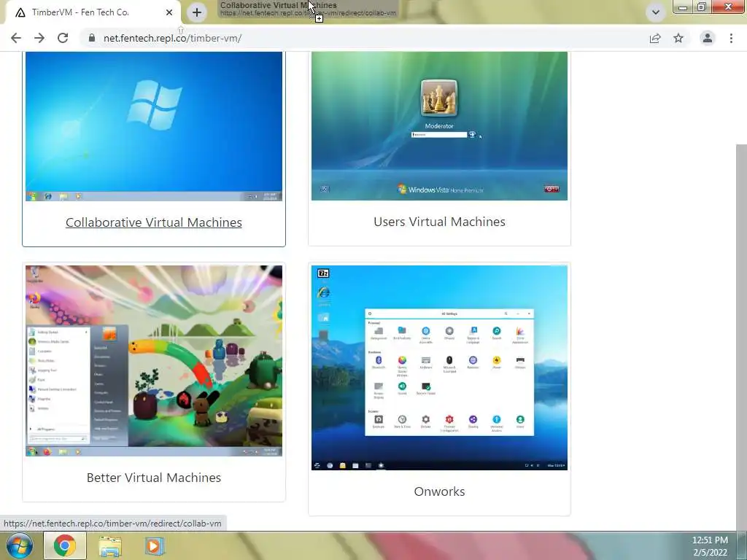Click the Windows 7 desktop thumbnail
747x560 pixels.
click(154, 126)
